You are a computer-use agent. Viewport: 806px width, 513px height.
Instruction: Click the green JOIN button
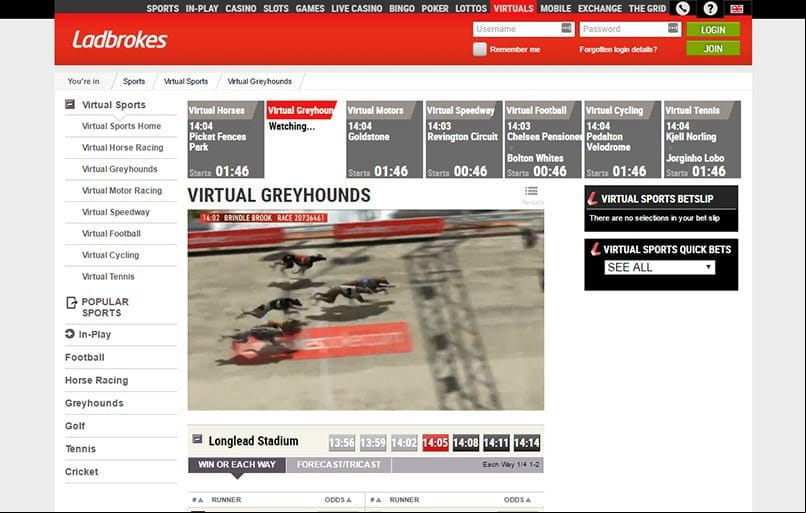pyautogui.click(x=713, y=48)
